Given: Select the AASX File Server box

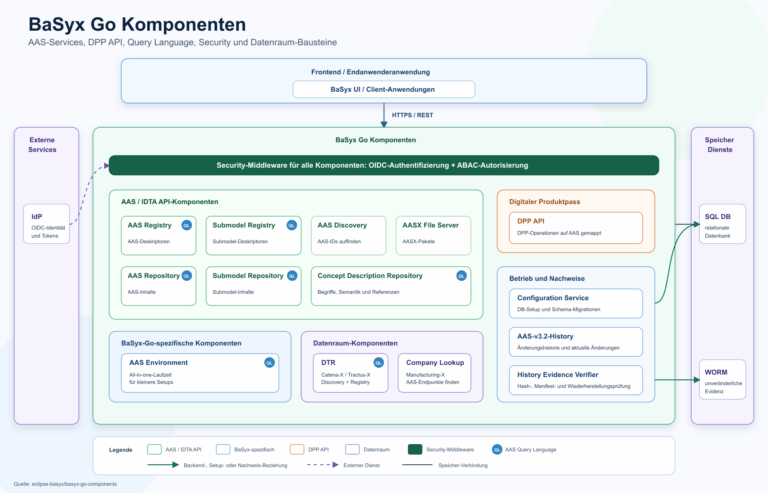Looking at the screenshot, I should (x=433, y=235).
